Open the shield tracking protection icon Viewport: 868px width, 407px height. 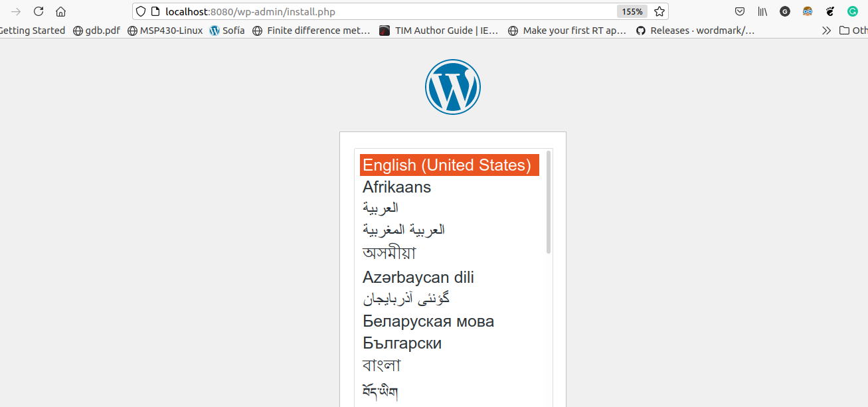[x=141, y=11]
